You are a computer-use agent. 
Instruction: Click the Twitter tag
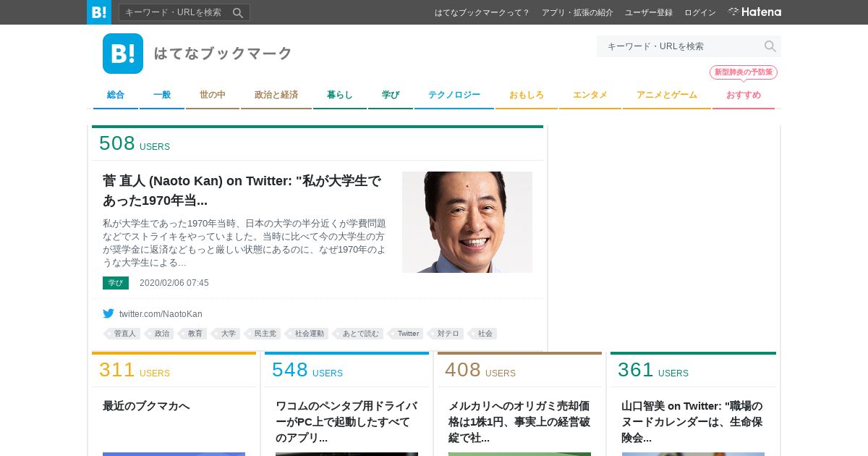[x=407, y=334]
